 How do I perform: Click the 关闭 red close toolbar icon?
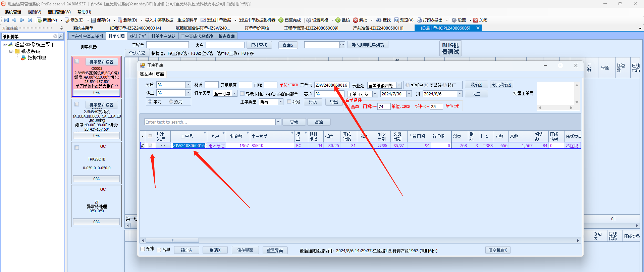click(476, 20)
